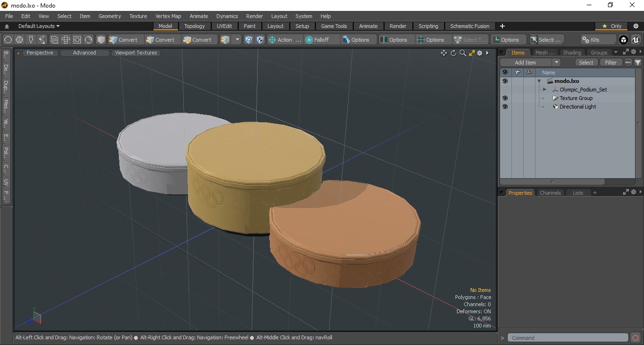The image size is (644, 345).
Task: Collapse the modo.lxo scene tree
Action: point(539,81)
